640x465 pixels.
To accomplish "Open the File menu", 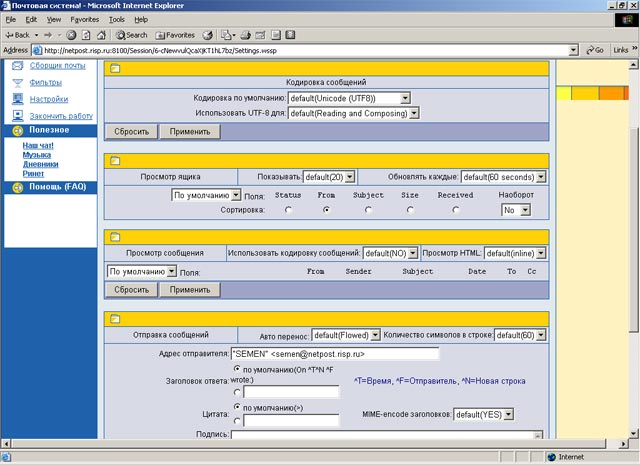I will (11, 20).
